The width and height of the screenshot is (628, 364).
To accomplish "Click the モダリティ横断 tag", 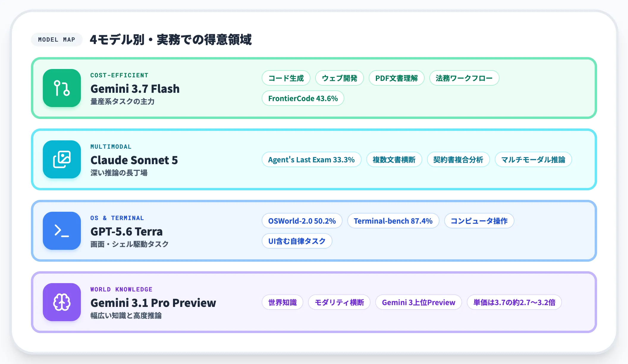I will coord(339,302).
